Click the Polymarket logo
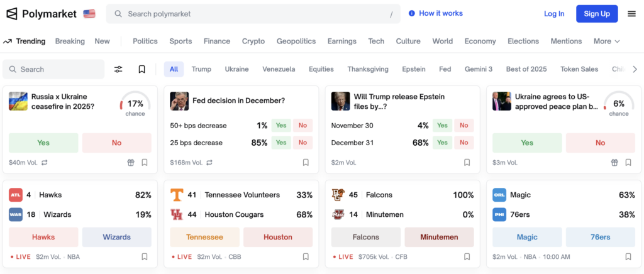The height and width of the screenshot is (274, 644). tap(42, 14)
